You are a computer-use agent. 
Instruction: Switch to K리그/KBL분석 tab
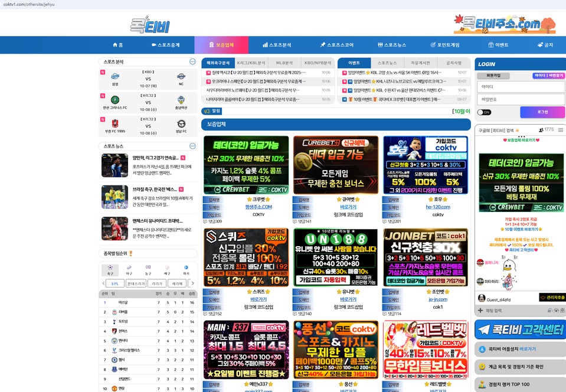pyautogui.click(x=251, y=63)
